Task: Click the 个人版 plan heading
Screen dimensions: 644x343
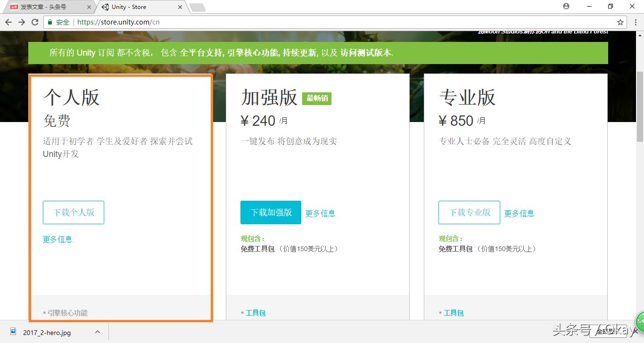Action: coord(71,98)
